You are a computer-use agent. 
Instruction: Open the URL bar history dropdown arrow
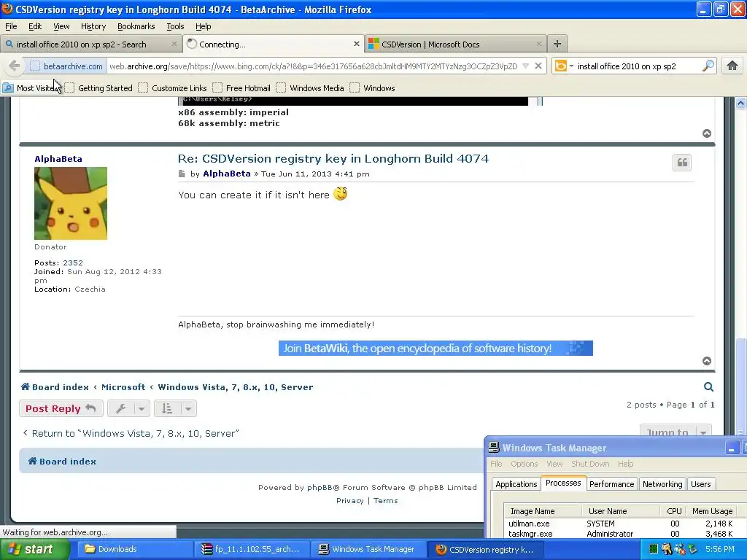click(525, 66)
